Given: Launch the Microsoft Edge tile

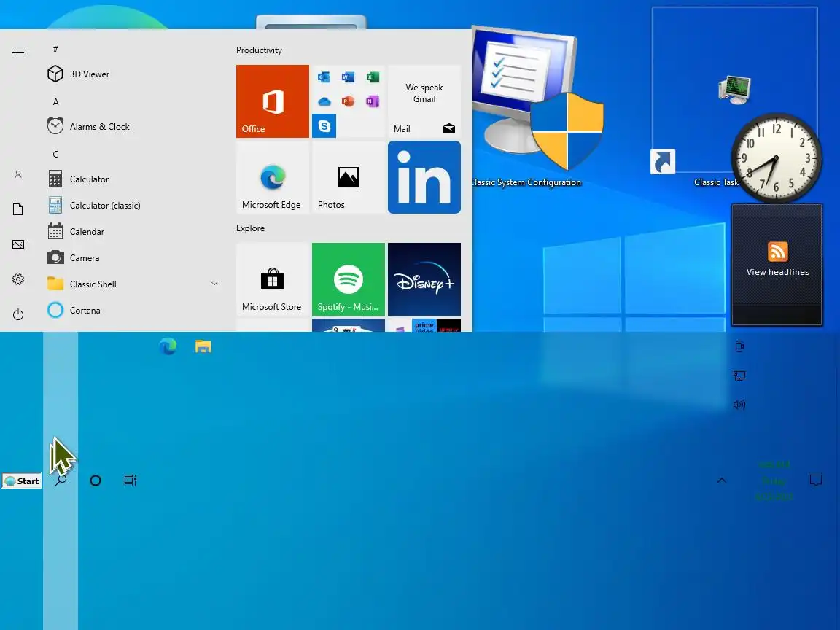Looking at the screenshot, I should click(x=273, y=177).
